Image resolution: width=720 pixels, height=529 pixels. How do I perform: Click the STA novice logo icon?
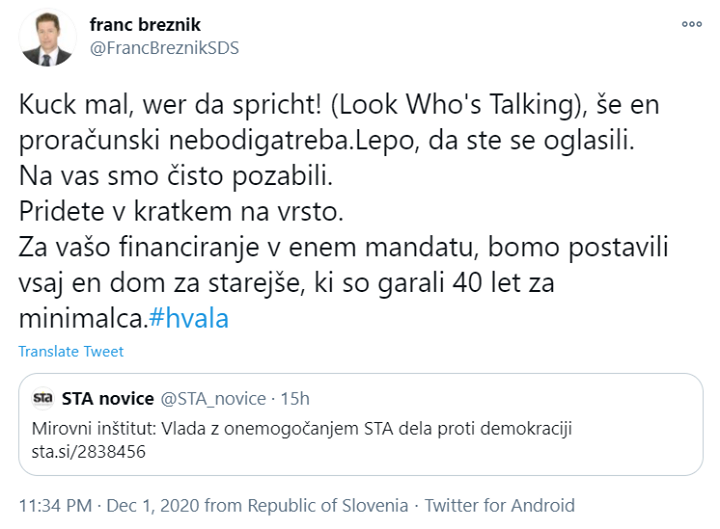pos(43,399)
